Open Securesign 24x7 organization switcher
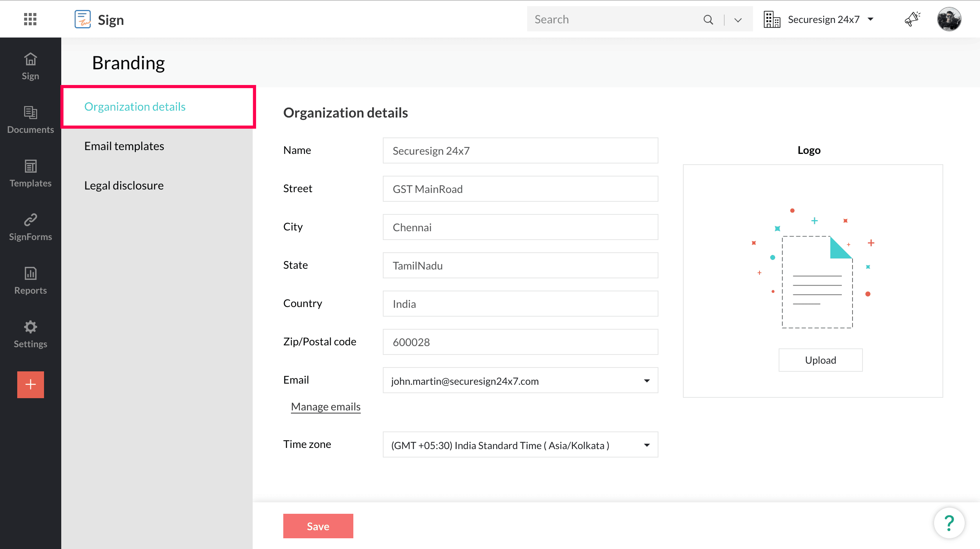Viewport: 980px width, 549px height. pyautogui.click(x=819, y=20)
